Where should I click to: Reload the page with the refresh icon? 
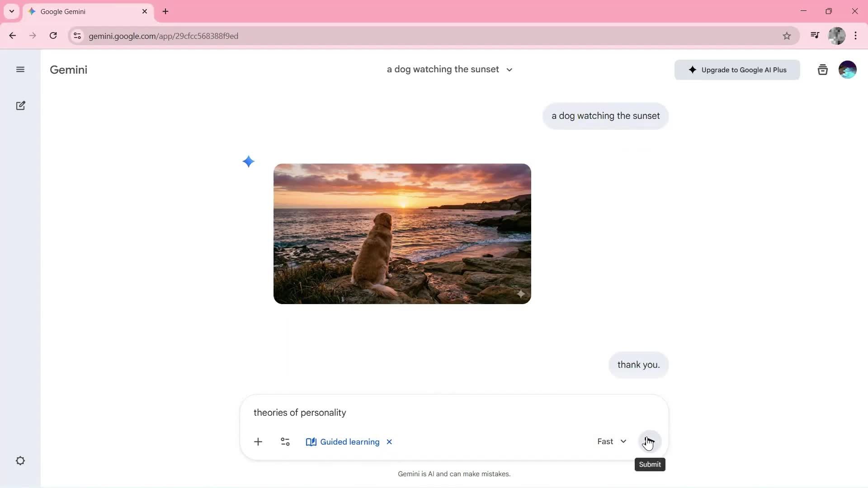(53, 36)
